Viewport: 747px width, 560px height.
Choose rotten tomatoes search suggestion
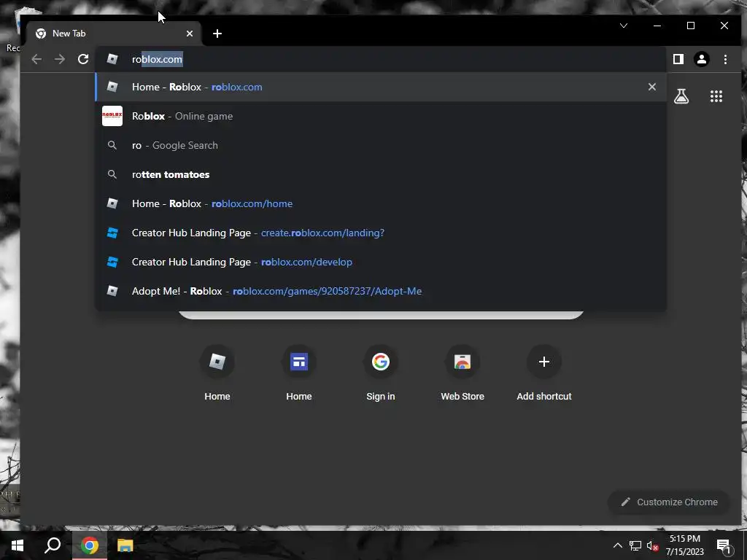tap(381, 174)
